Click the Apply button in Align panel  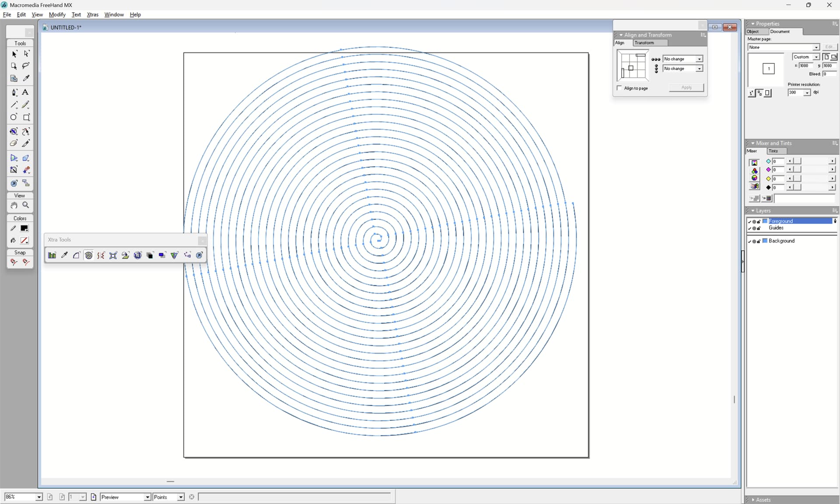[686, 87]
